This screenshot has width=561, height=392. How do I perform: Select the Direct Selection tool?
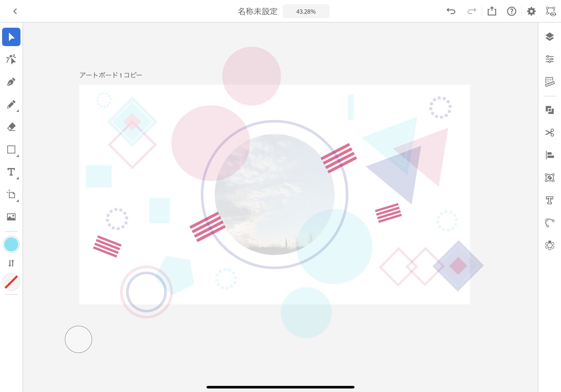click(x=11, y=59)
